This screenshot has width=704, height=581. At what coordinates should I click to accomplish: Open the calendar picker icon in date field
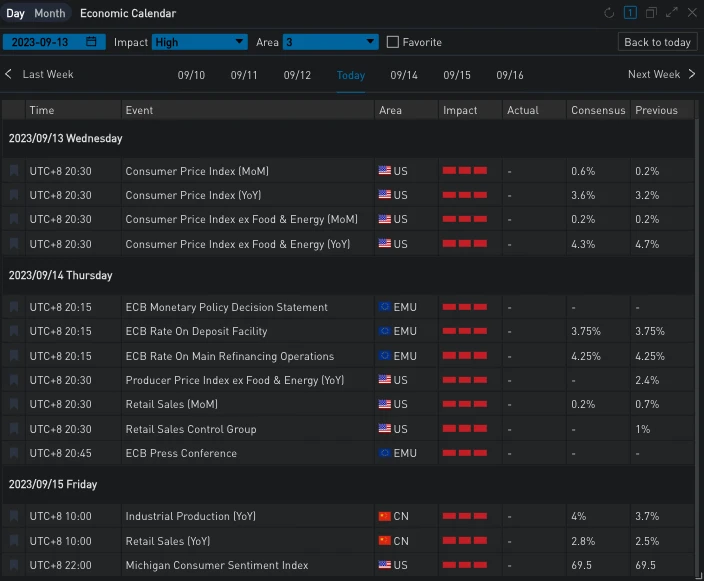92,42
